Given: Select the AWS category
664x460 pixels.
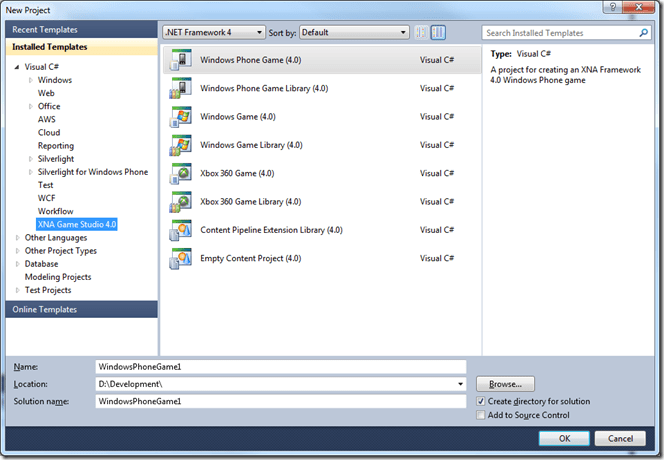Looking at the screenshot, I should point(47,119).
